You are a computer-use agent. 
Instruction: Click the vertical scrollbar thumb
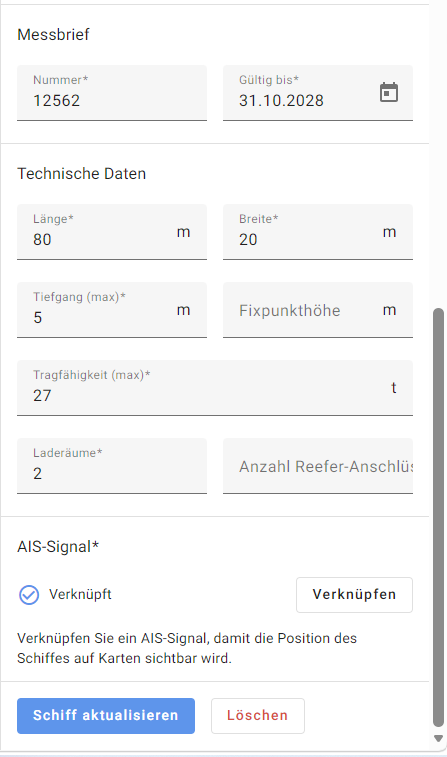438,517
